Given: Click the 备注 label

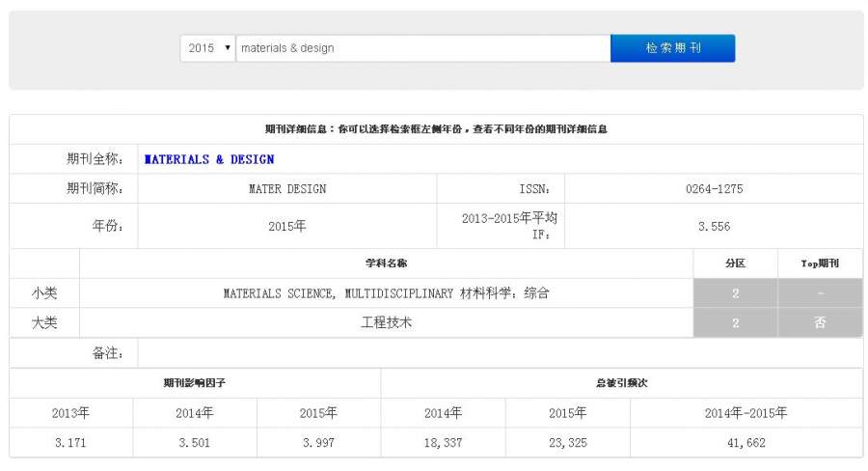Looking at the screenshot, I should 107,353.
